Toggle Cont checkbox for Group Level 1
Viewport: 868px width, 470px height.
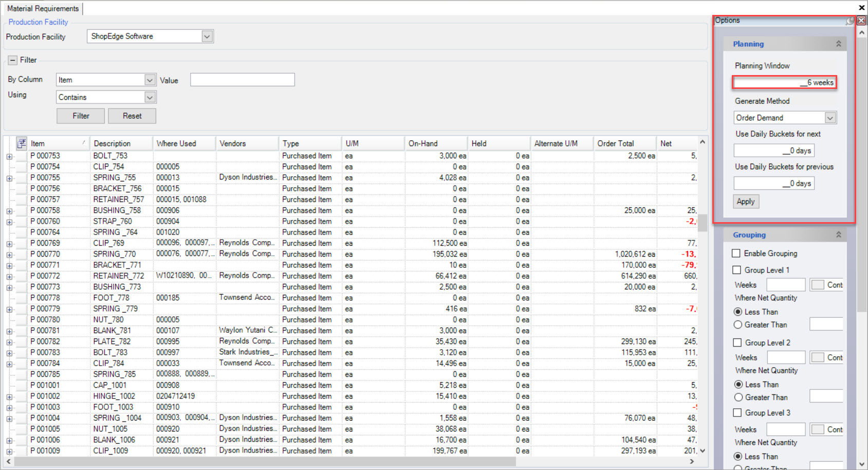[x=818, y=285]
